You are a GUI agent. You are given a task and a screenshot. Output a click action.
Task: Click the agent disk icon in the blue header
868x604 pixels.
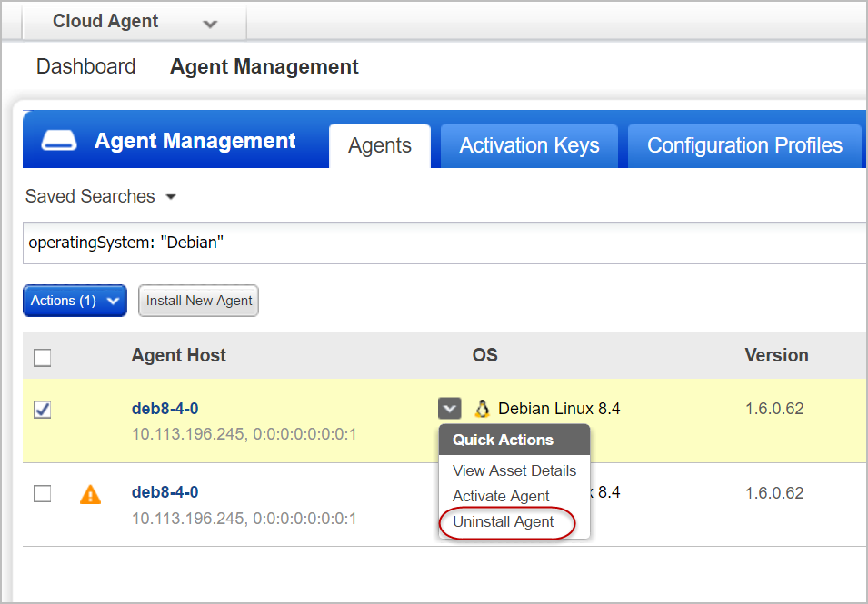(x=57, y=139)
